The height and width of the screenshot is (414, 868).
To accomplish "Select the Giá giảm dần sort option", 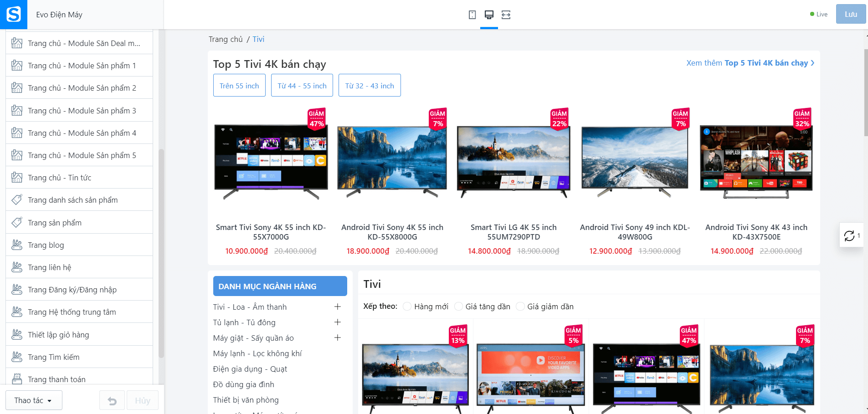I will pyautogui.click(x=520, y=307).
